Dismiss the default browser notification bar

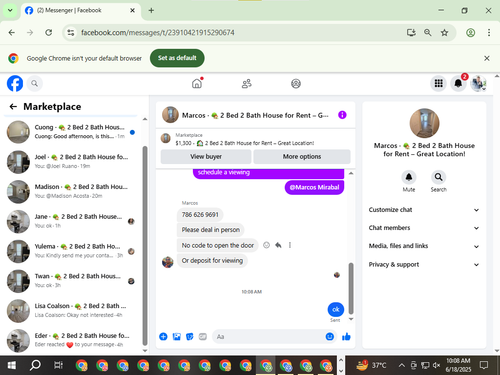[x=487, y=58]
